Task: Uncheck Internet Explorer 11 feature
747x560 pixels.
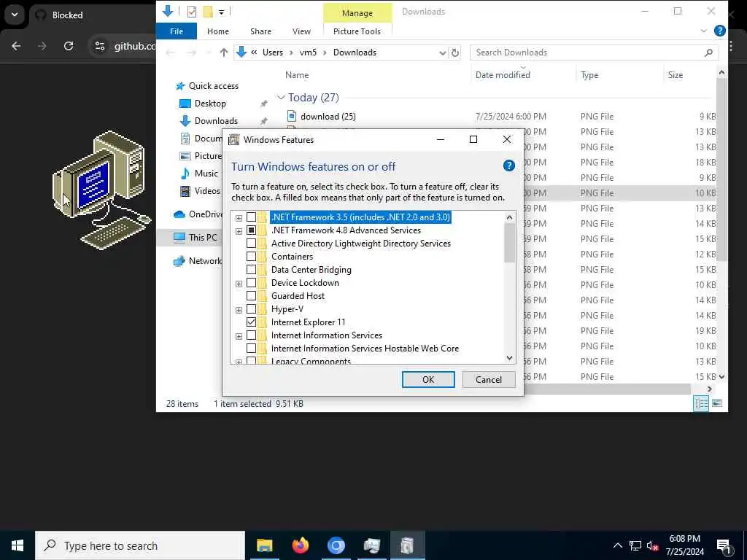Action: click(251, 322)
